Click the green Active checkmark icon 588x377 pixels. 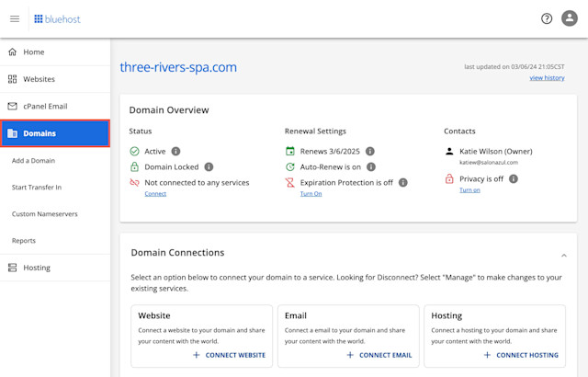click(x=134, y=151)
